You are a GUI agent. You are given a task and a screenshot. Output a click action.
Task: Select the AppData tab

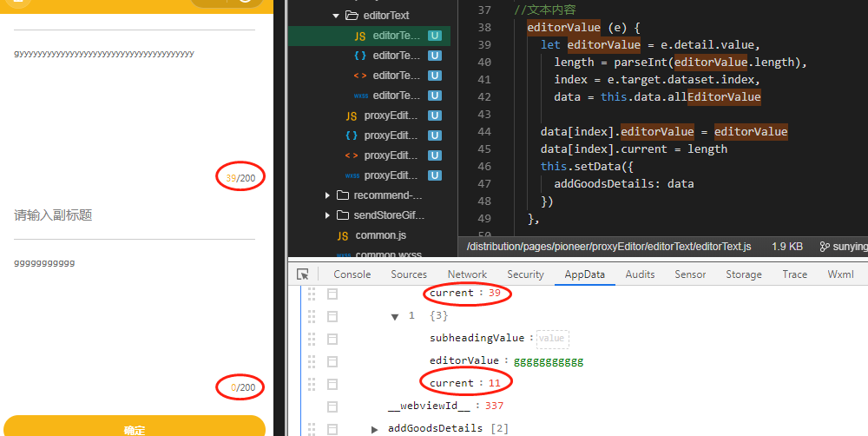coord(584,274)
